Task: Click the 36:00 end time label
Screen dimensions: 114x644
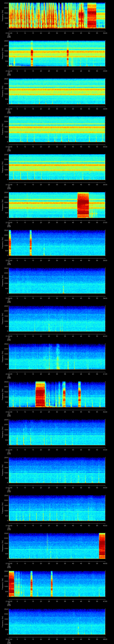Action: [x=105, y=184]
